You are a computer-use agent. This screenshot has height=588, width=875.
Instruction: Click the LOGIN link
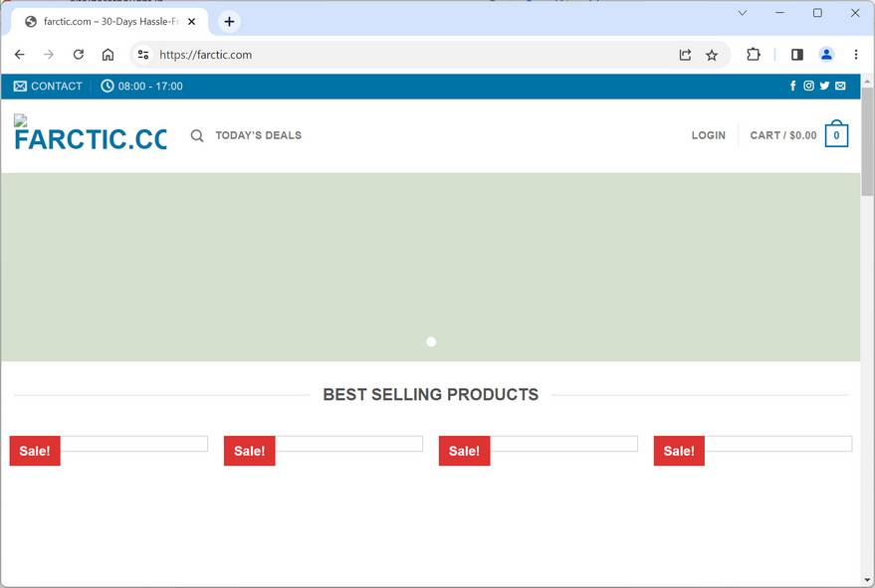tap(709, 135)
